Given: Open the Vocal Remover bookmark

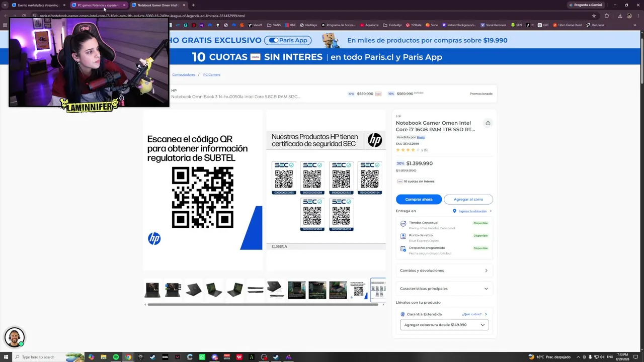Looking at the screenshot, I should pos(494,25).
